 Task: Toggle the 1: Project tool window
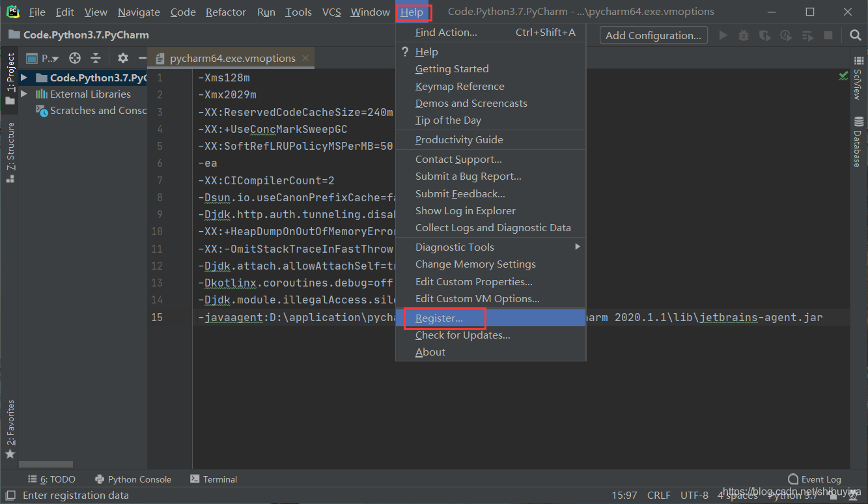10,79
